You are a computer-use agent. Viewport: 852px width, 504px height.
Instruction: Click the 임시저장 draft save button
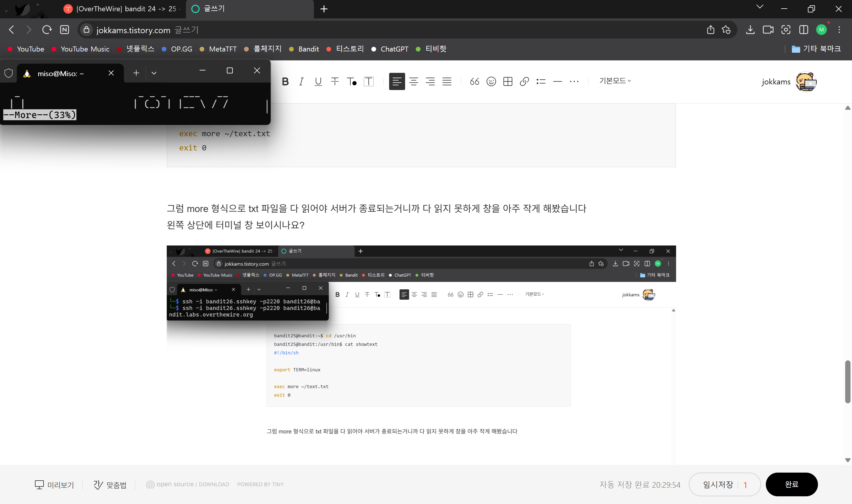coord(718,485)
